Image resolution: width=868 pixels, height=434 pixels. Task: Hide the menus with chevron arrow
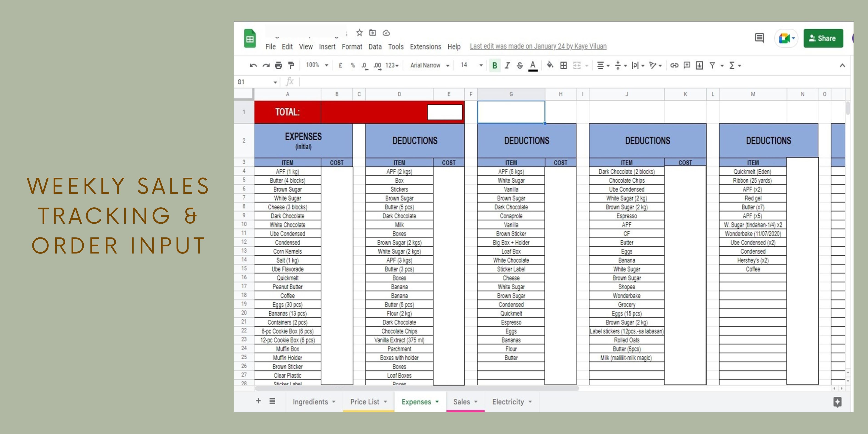click(x=842, y=65)
